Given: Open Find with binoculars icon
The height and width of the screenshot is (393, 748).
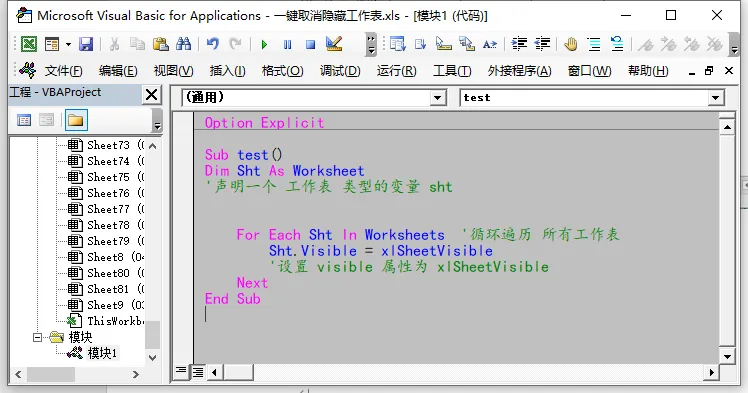Looking at the screenshot, I should pos(184,44).
